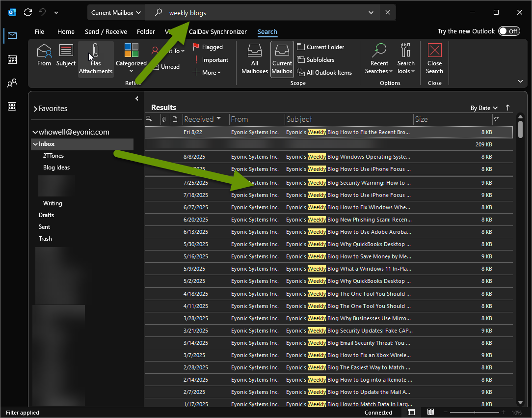Sort results by the Size column header
Screen dimensions: 532x418
453,119
